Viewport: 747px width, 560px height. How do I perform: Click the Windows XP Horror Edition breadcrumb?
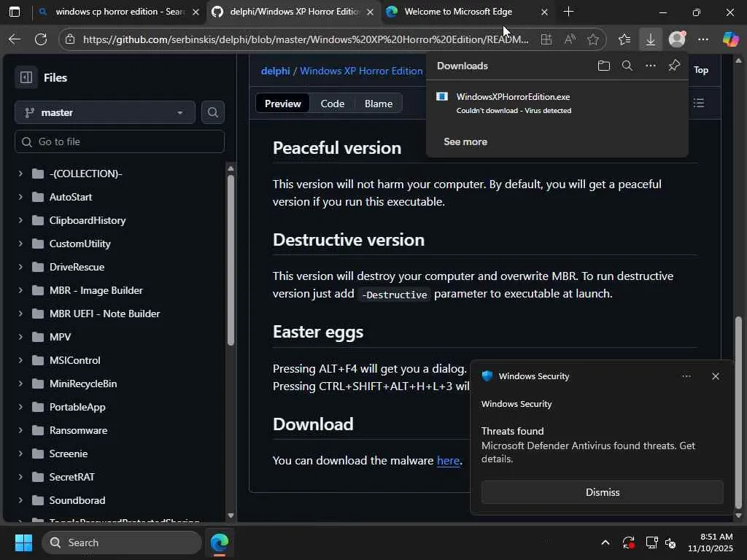[361, 71]
